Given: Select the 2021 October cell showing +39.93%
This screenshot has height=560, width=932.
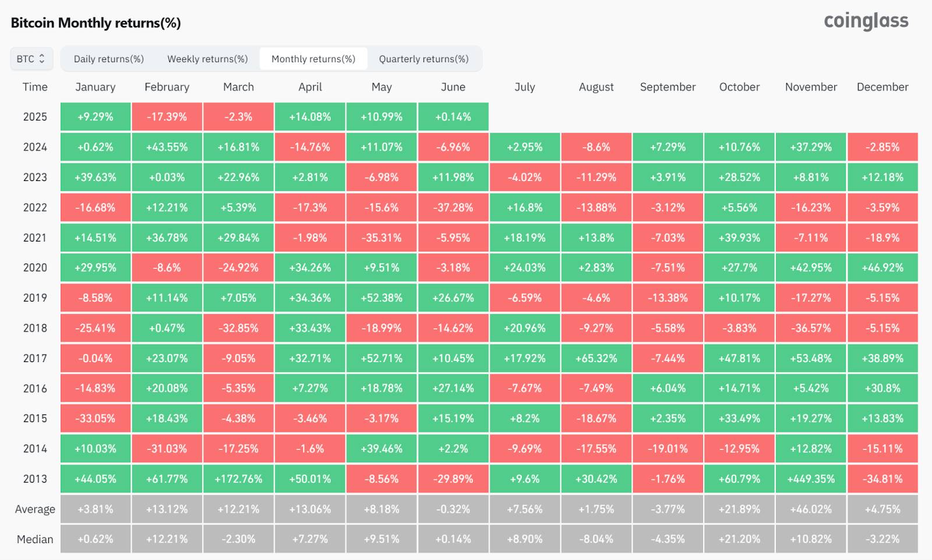Looking at the screenshot, I should [x=739, y=238].
